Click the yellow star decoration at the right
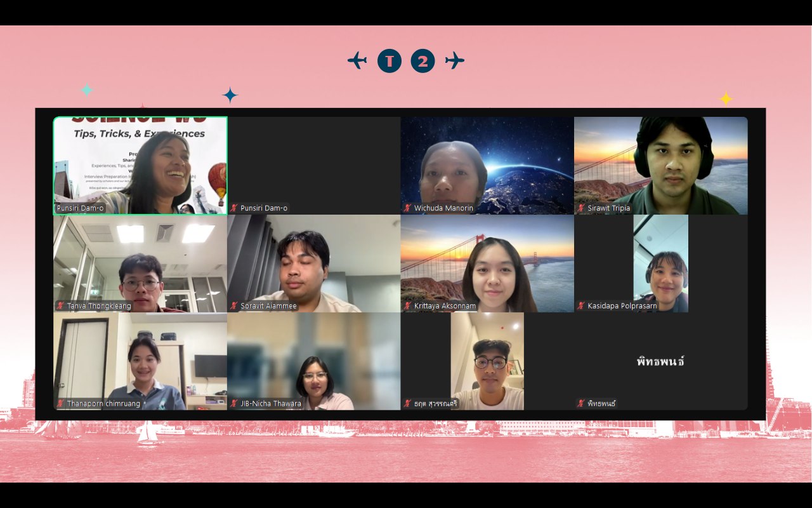 (726, 99)
